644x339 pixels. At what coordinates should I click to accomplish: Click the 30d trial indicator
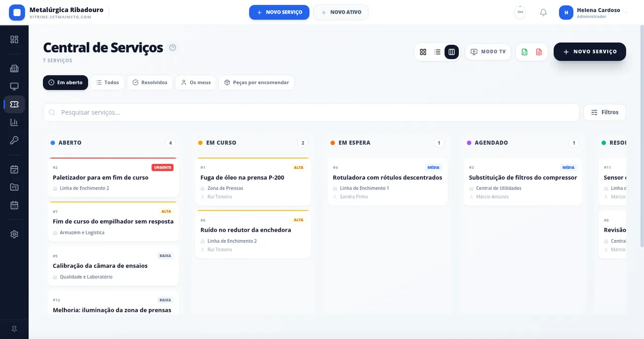click(x=520, y=12)
